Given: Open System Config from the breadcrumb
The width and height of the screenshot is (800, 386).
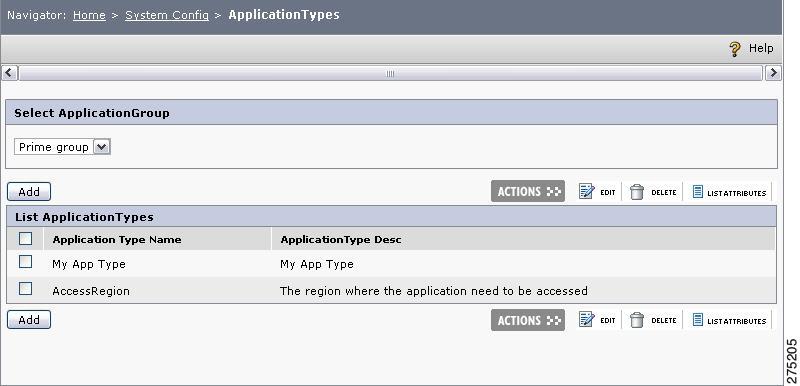Looking at the screenshot, I should [167, 15].
